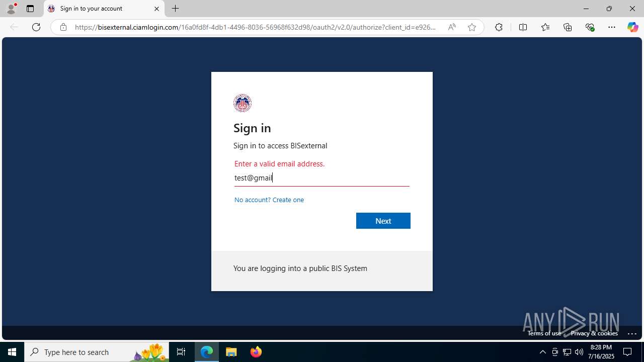Launch Firefox from the taskbar

tap(256, 352)
